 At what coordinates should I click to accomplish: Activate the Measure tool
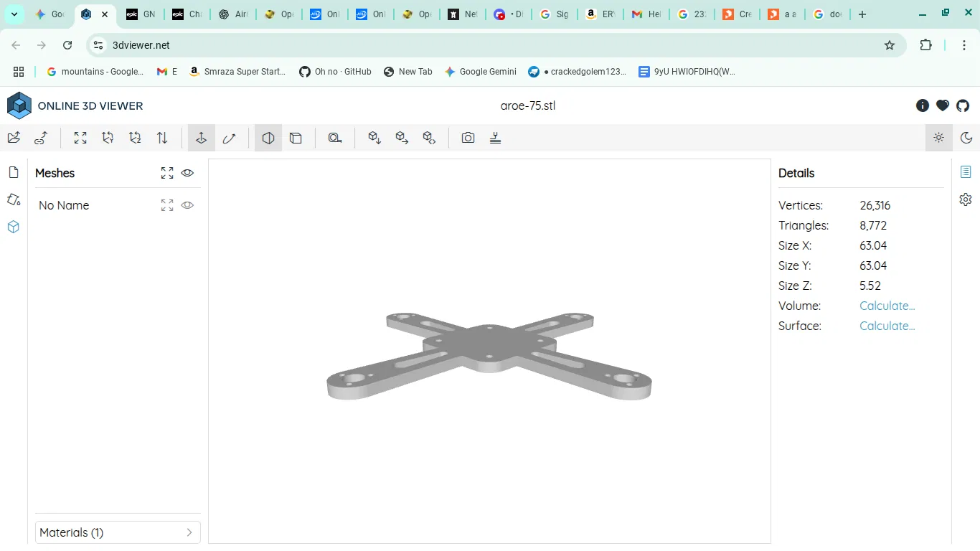pos(335,138)
